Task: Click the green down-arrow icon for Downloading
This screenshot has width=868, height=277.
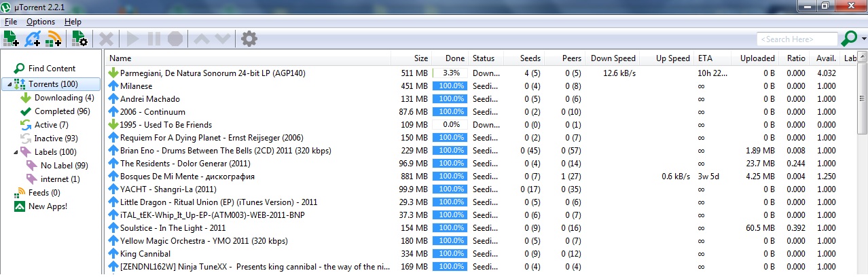Action: [x=26, y=98]
